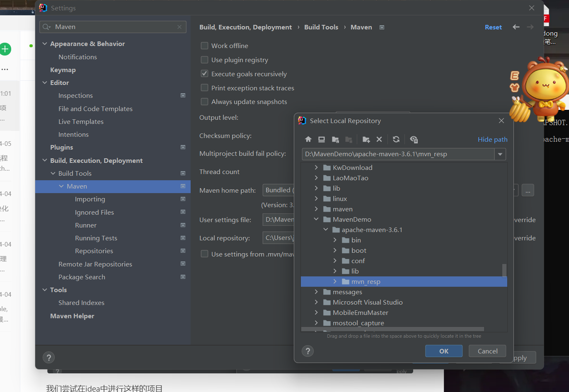Enable Print exception stack traces

tap(204, 88)
